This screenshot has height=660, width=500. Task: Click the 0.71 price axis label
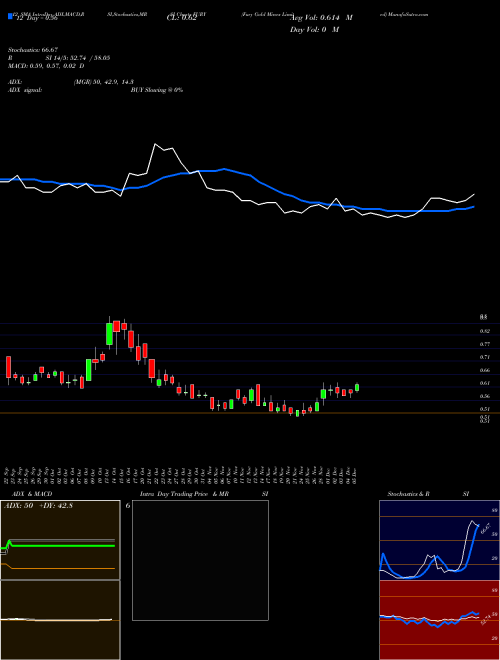[484, 357]
